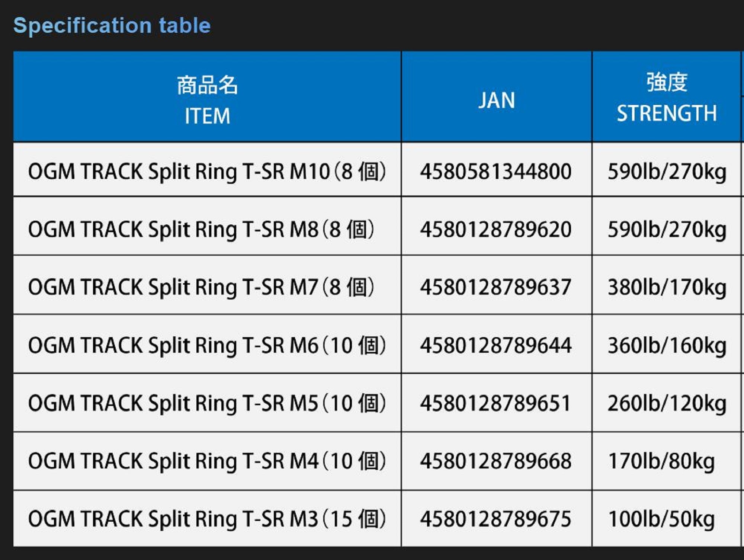Click the T-SR M5 product cell

(207, 403)
